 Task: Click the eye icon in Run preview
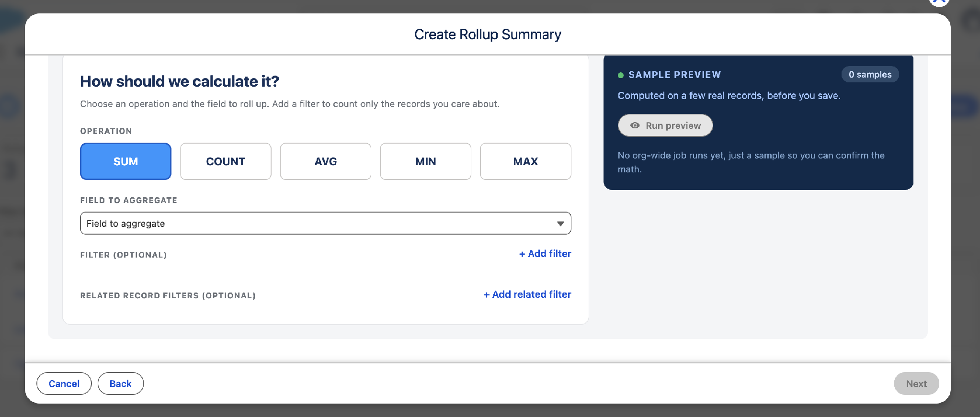[x=635, y=125]
